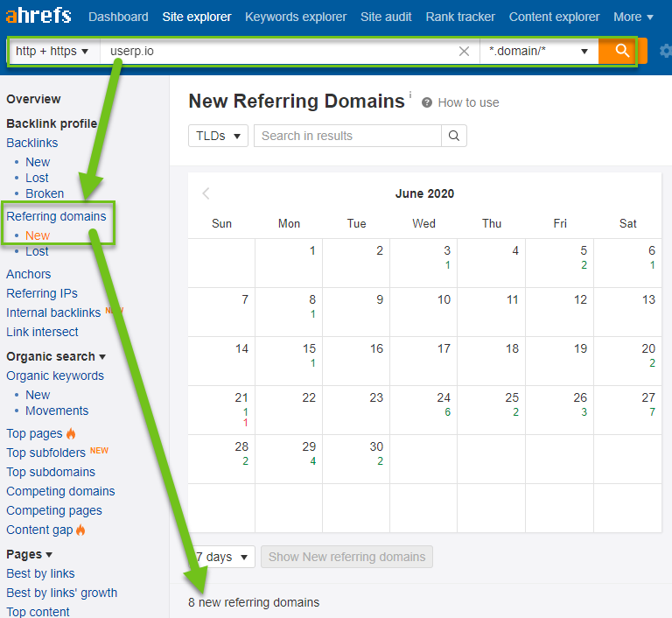
Task: Open the 7 days period dropdown
Action: (222, 557)
